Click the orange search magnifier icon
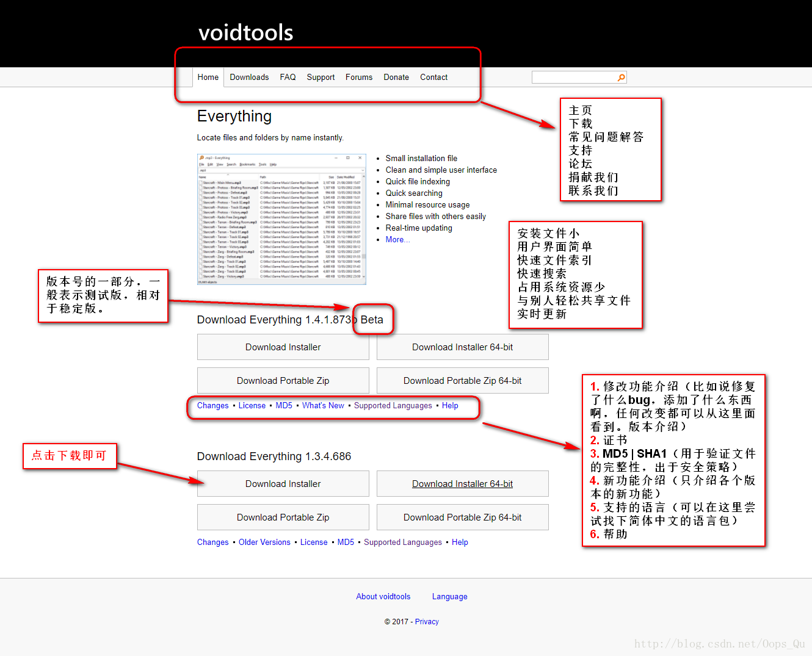The image size is (812, 656). (621, 77)
